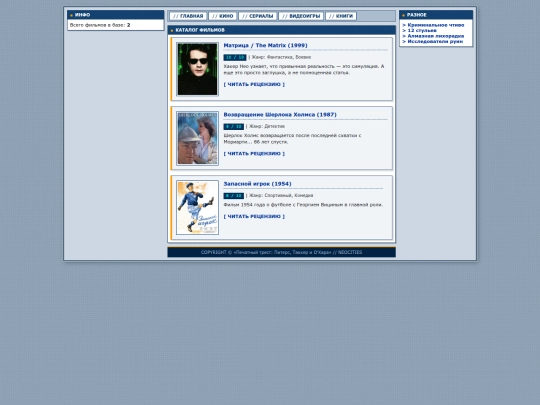Screen dimensions: 540x405
Task: Click the Sherlock Holmes description paragraph
Action: [x=292, y=139]
